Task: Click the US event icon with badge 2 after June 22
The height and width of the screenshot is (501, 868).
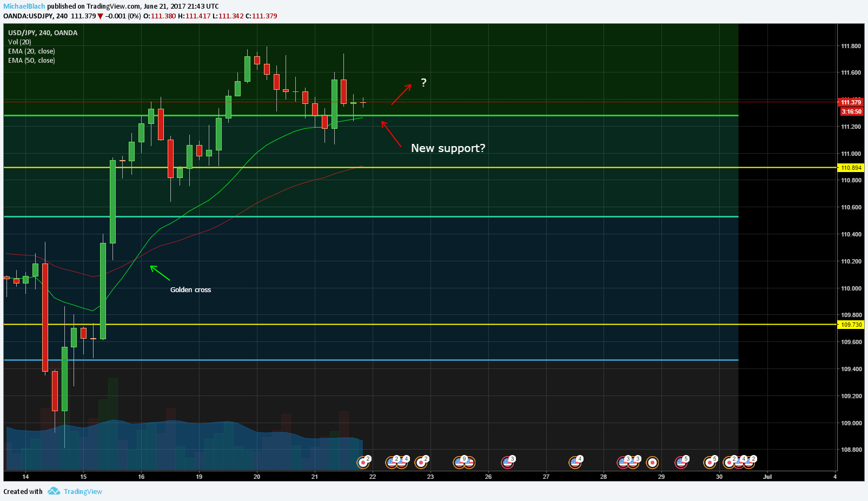Action: [x=392, y=463]
